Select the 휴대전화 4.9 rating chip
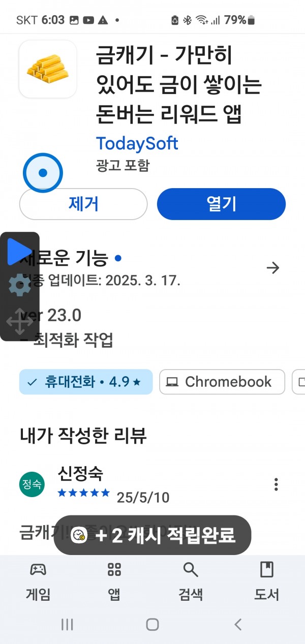This screenshot has width=305, height=644. (x=86, y=382)
